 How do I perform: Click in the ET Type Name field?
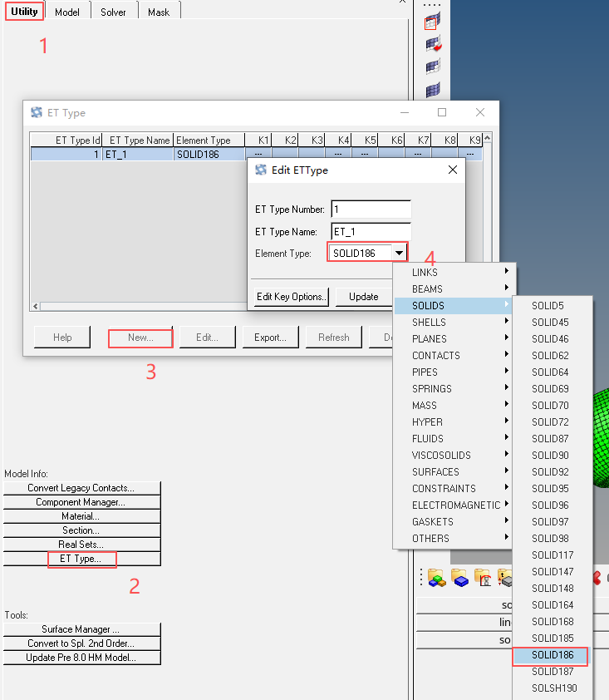pyautogui.click(x=371, y=232)
